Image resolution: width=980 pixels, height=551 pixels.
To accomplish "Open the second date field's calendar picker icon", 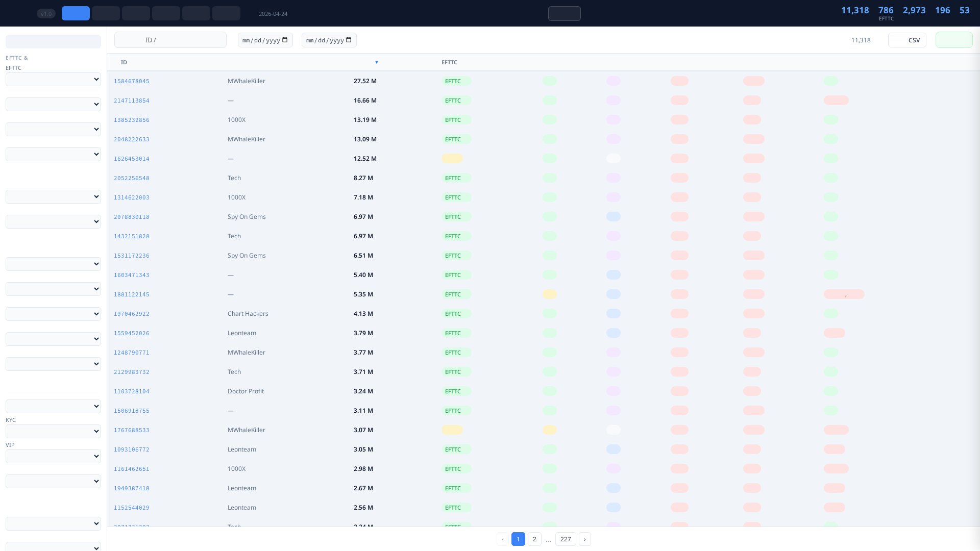I will click(349, 40).
